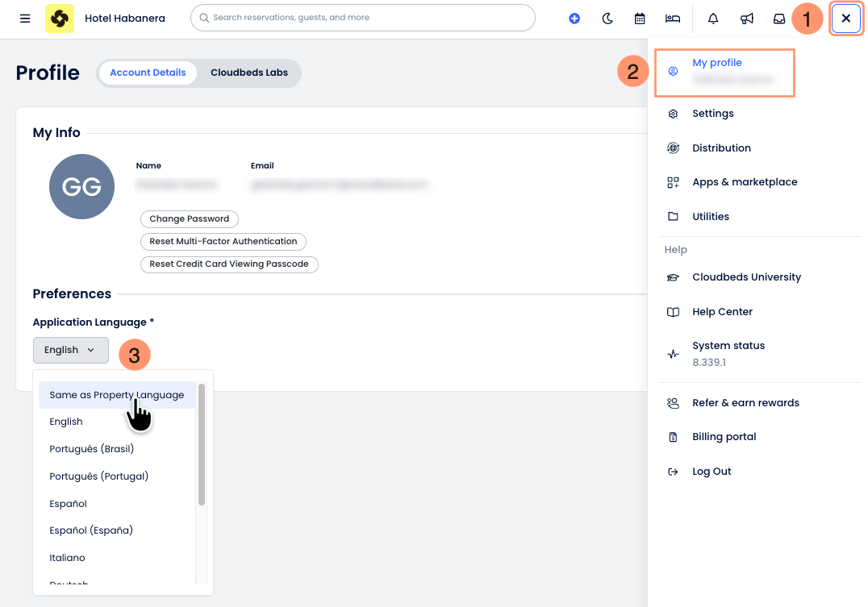This screenshot has height=607, width=868.
Task: Open the calendar icon in top bar
Action: coord(640,19)
